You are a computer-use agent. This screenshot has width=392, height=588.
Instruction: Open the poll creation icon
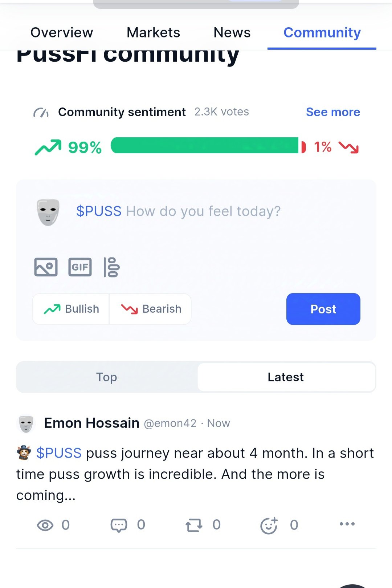tap(112, 267)
